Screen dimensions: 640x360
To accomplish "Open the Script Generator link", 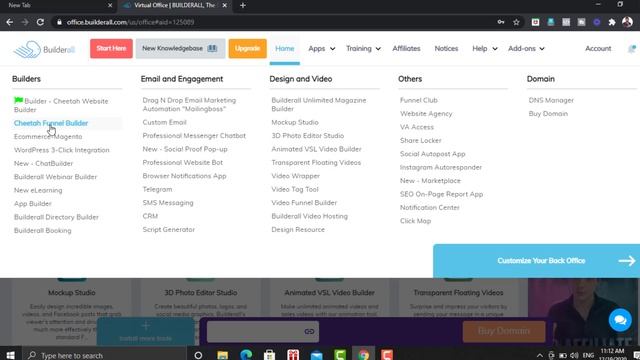I will pos(169,229).
